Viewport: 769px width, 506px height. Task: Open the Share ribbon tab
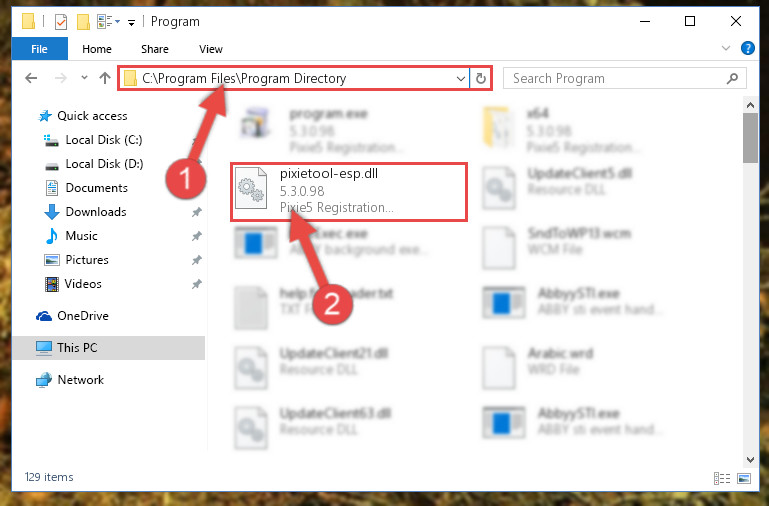[x=154, y=49]
